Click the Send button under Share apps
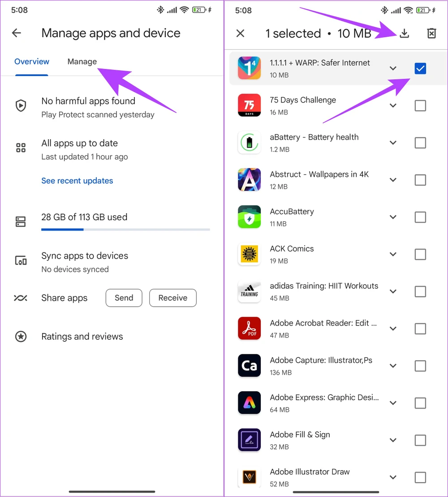The image size is (448, 497). 124,298
